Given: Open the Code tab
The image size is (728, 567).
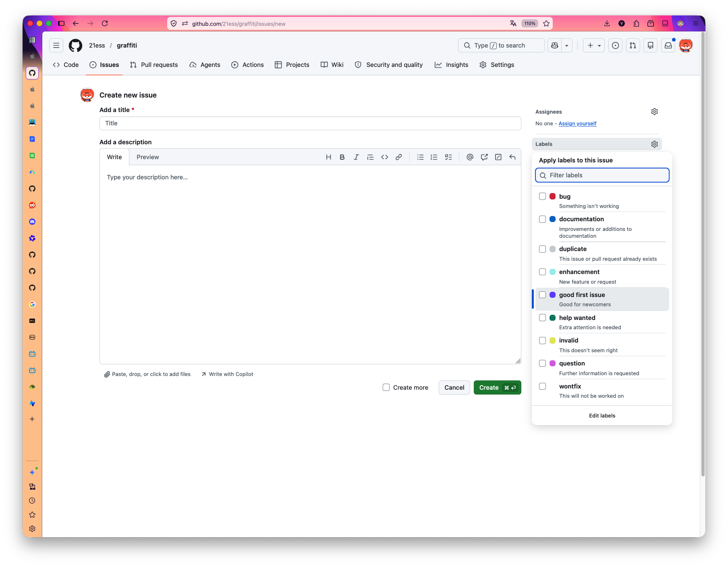Looking at the screenshot, I should [x=66, y=65].
